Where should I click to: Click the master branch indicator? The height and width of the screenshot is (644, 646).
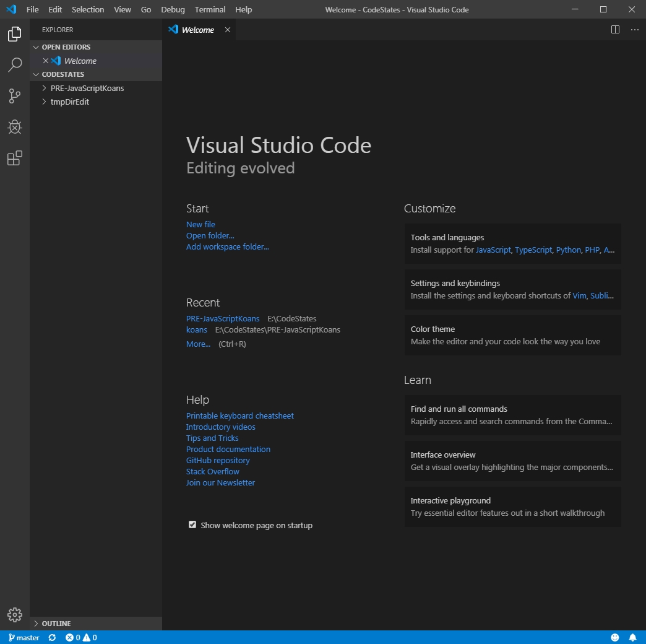24,637
